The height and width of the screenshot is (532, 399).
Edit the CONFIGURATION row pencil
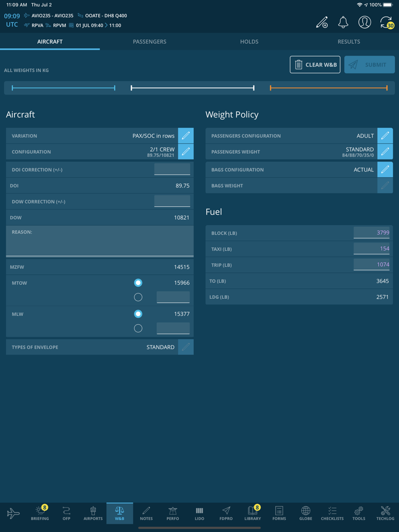186,152
